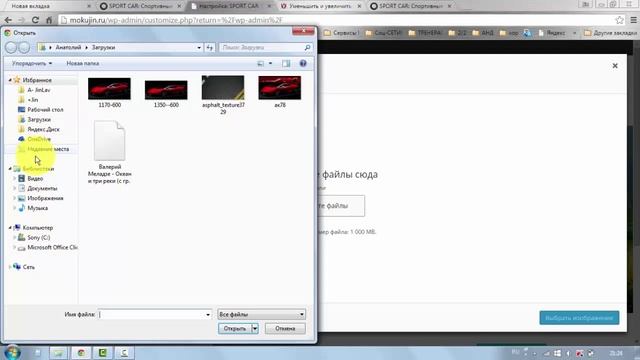
Task: Collapse the Библиотеки section arrow
Action: (x=10, y=169)
